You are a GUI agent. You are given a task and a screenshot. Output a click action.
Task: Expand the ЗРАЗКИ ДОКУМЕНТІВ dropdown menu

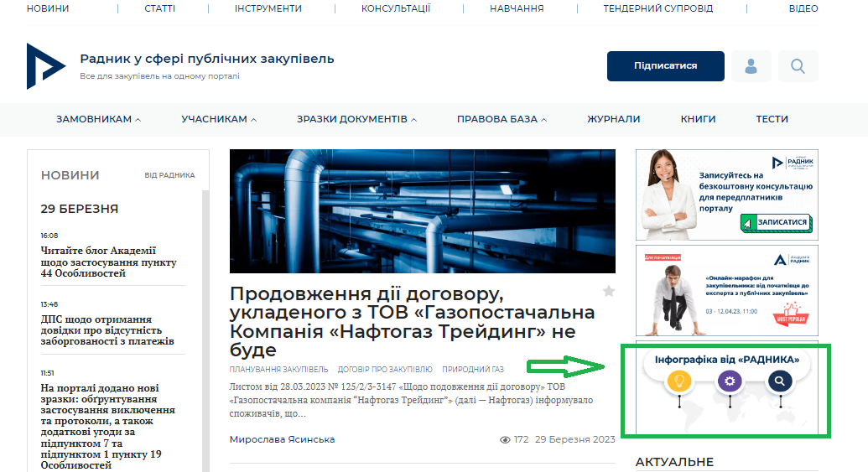(356, 119)
